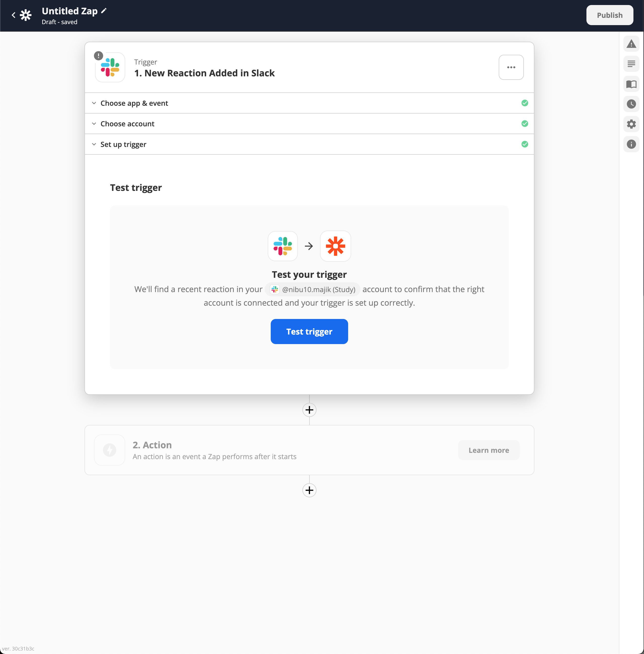Click the Publish button
644x654 pixels.
click(x=610, y=15)
